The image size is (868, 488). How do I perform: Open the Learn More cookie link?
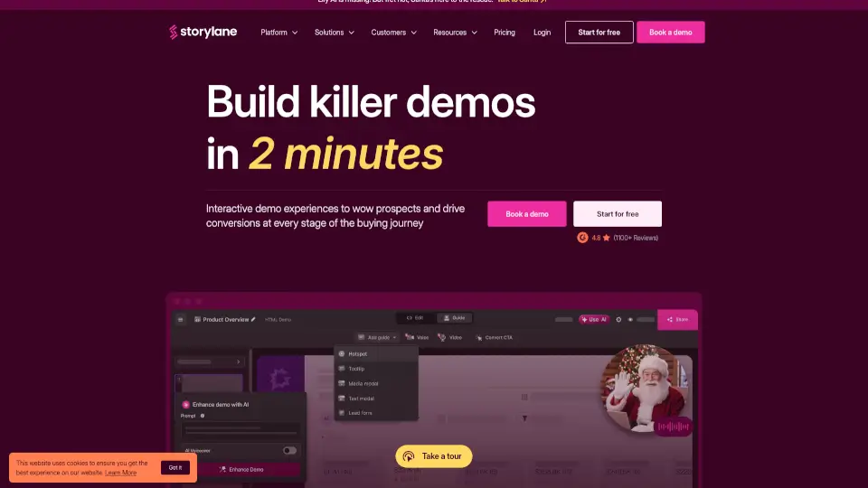click(120, 473)
